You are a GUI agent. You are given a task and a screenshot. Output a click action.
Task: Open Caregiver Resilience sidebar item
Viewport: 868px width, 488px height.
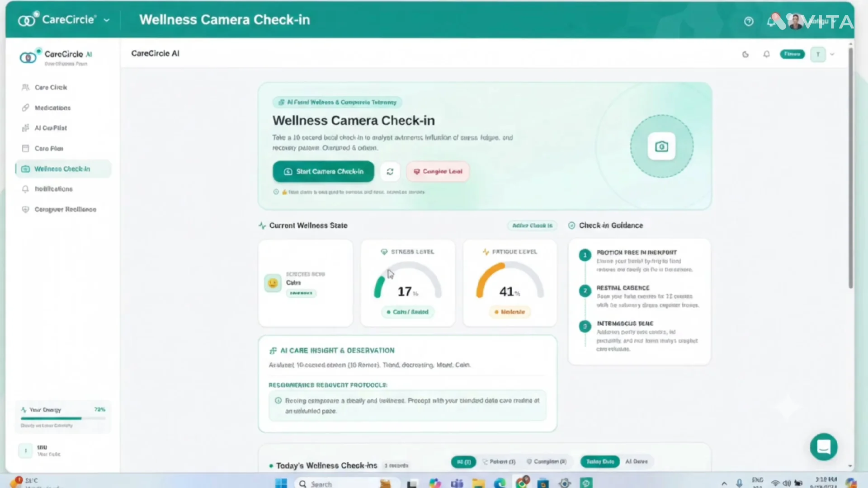tap(65, 209)
